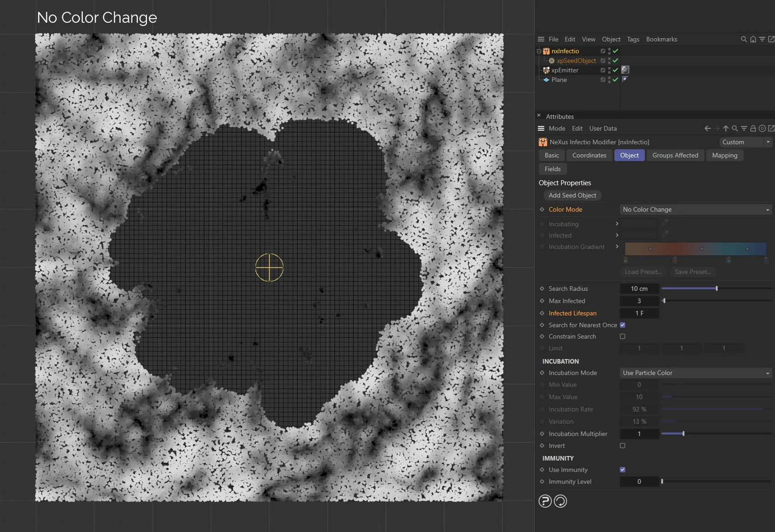Switch to the Groups Affected tab
The width and height of the screenshot is (775, 532).
pyautogui.click(x=675, y=155)
